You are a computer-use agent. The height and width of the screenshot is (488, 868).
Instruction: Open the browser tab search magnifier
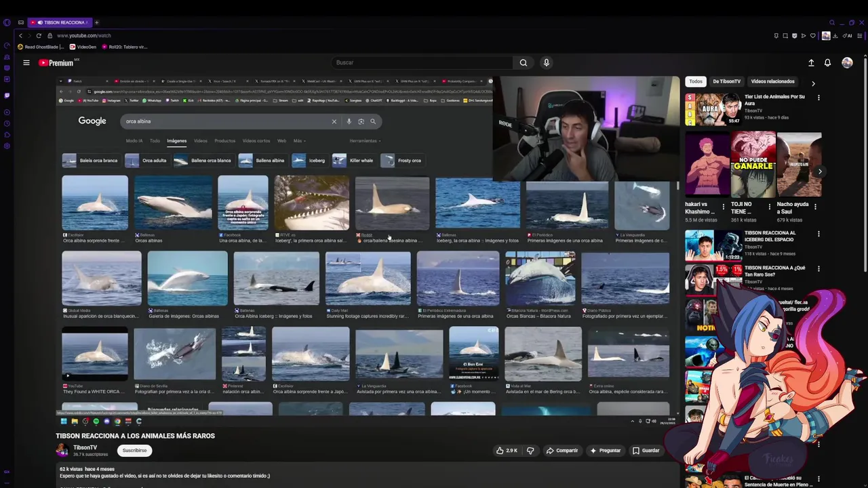click(x=832, y=22)
